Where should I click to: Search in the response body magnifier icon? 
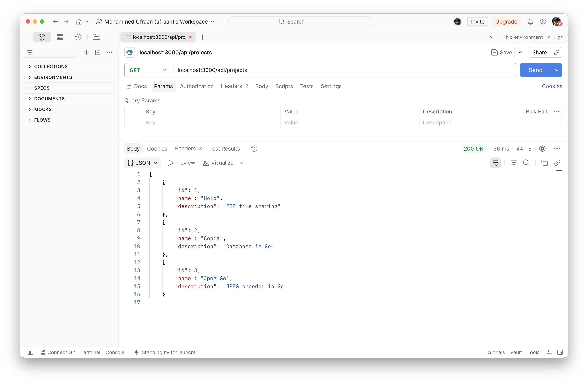click(526, 163)
